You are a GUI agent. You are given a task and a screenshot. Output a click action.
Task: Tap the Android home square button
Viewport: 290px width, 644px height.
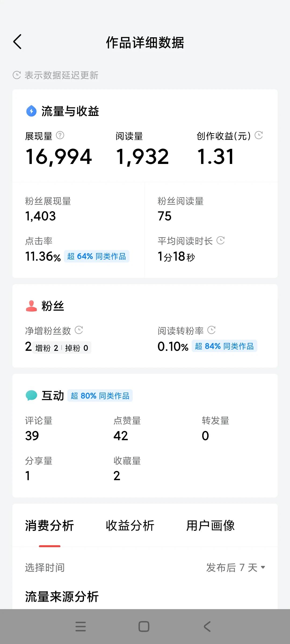coord(144,627)
